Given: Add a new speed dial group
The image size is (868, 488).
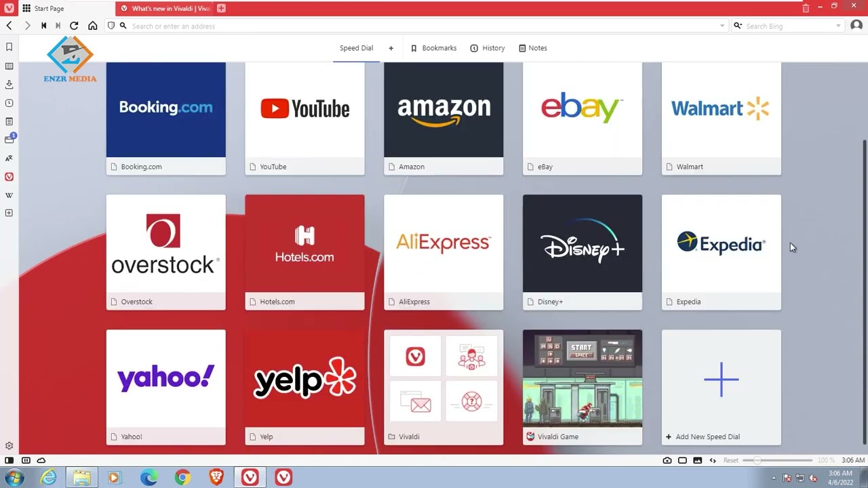Looking at the screenshot, I should [x=391, y=48].
